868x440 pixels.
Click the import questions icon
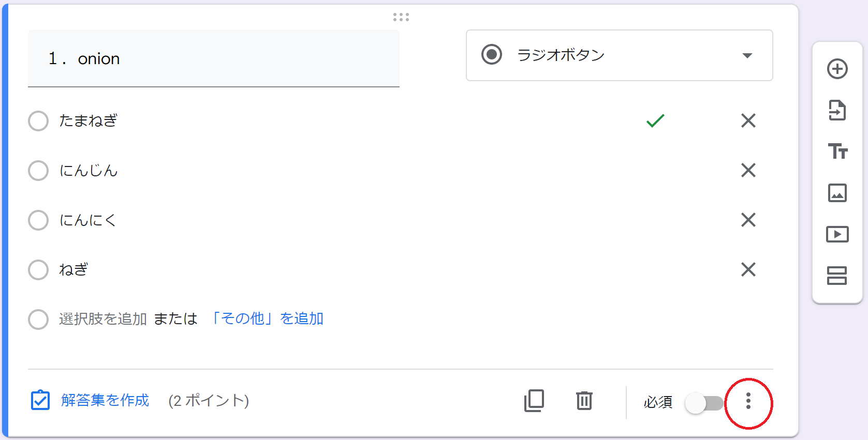coord(837,110)
